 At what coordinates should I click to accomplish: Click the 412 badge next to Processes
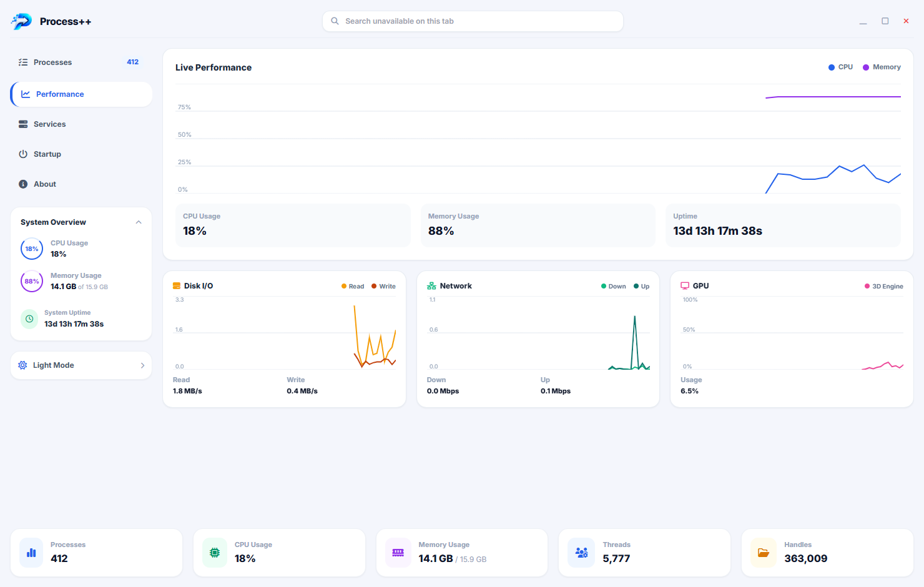point(133,62)
